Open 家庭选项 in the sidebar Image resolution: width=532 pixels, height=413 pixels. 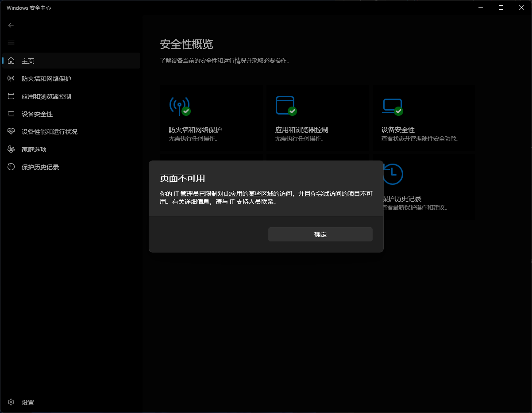pos(34,149)
